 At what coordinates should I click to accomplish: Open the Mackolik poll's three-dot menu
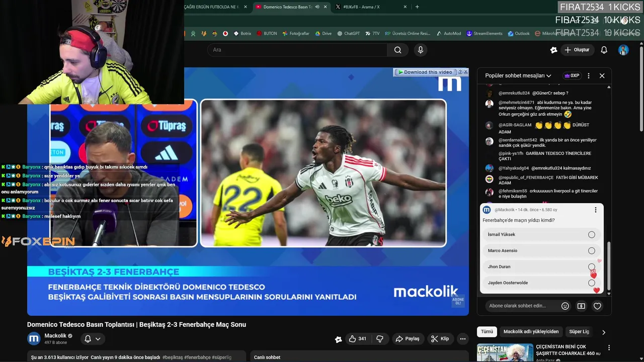595,210
